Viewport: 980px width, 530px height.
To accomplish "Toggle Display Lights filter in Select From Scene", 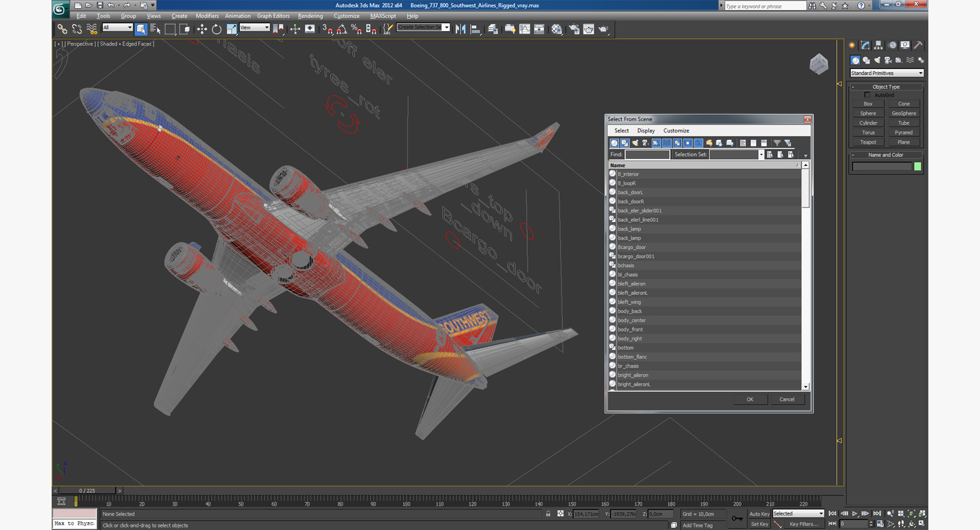I will point(635,142).
